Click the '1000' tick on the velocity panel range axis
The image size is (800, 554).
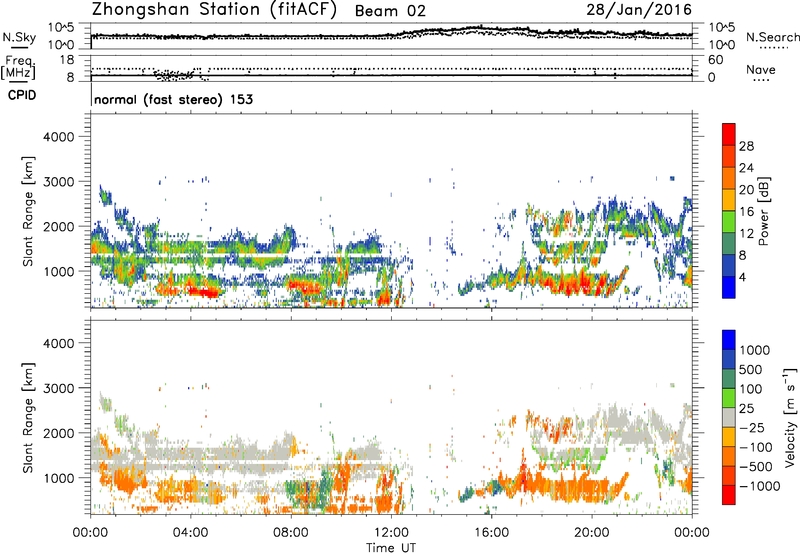coord(58,478)
